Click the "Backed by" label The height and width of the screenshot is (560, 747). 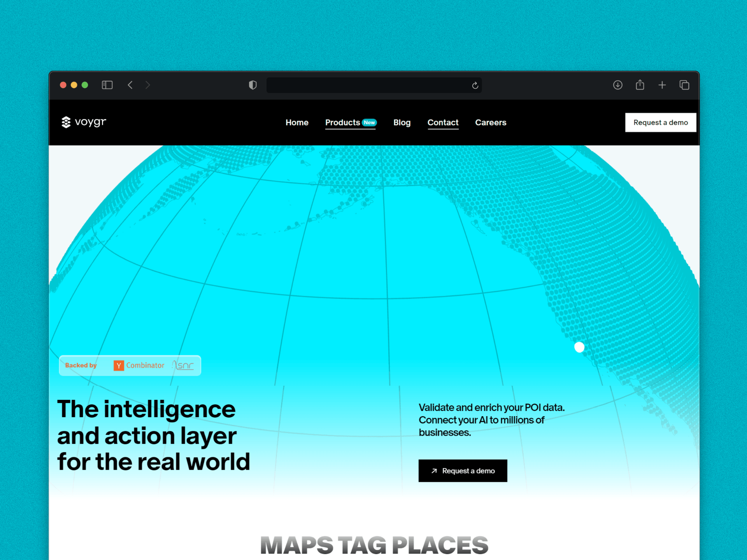tap(81, 365)
